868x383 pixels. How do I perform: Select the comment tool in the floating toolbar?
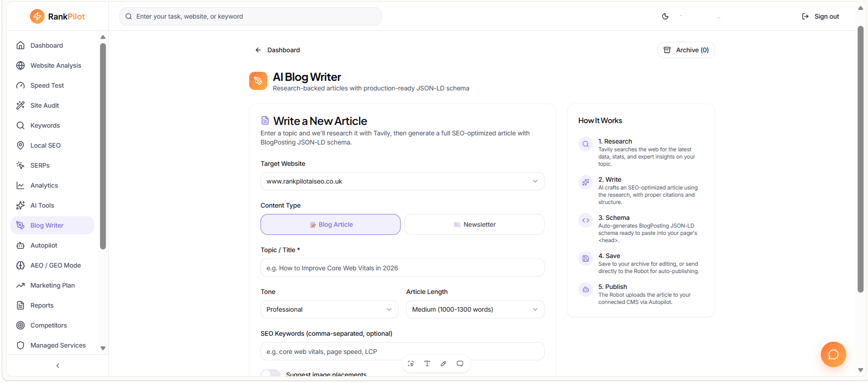tap(460, 363)
